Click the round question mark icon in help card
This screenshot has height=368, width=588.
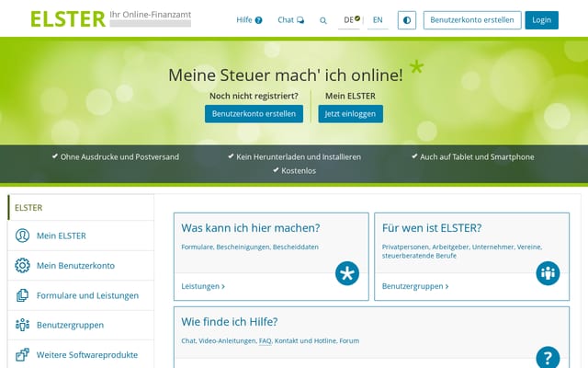pyautogui.click(x=548, y=357)
